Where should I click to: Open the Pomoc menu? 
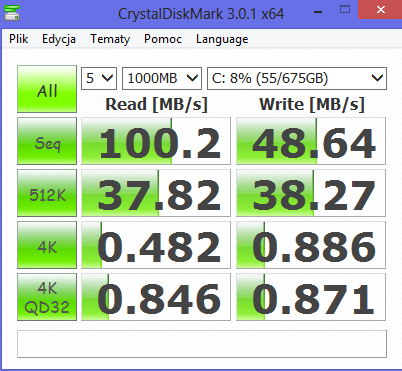[x=163, y=39]
